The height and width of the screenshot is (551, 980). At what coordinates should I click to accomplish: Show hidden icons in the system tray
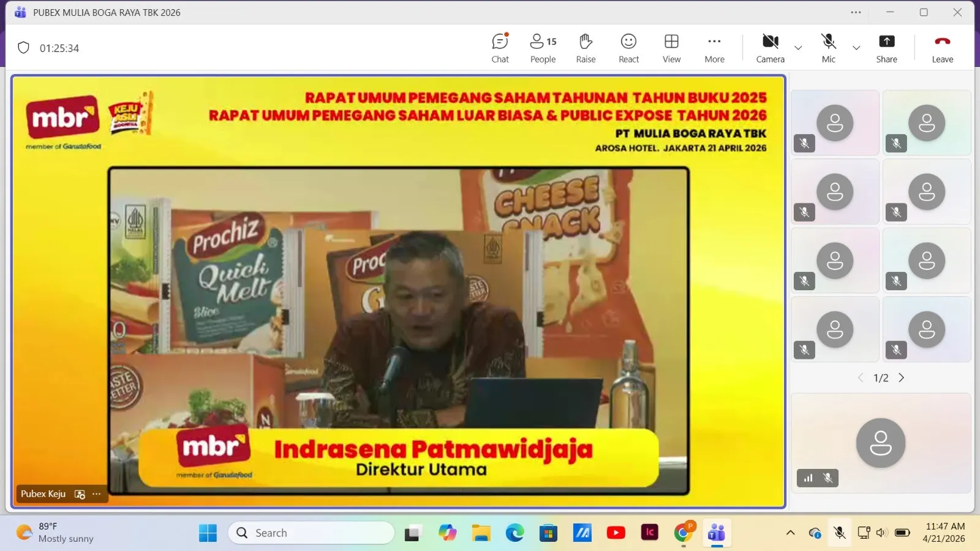point(790,533)
